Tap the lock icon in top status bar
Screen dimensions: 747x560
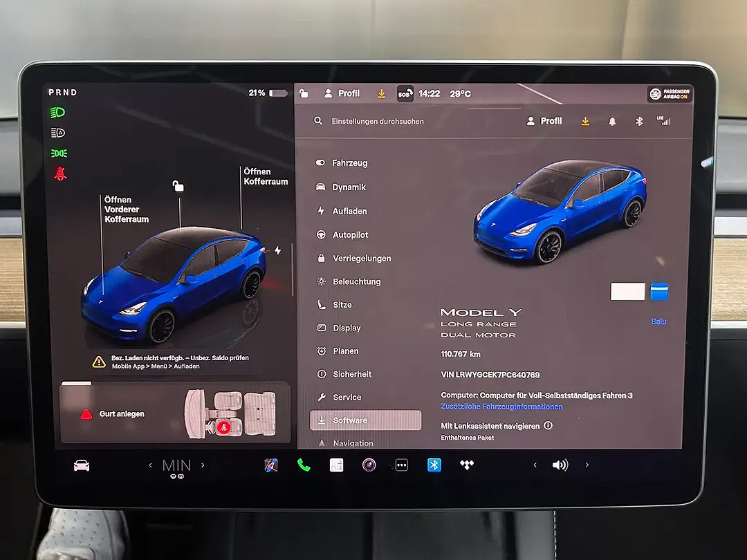pos(304,93)
